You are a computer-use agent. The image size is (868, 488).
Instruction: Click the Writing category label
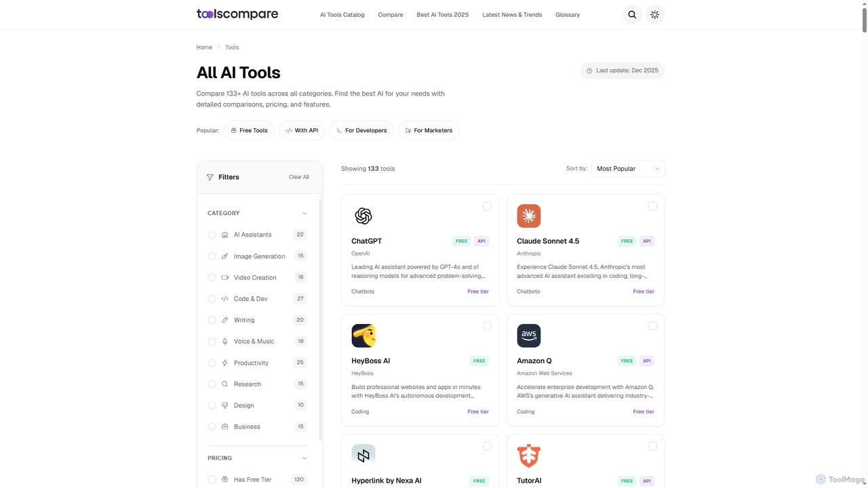244,320
